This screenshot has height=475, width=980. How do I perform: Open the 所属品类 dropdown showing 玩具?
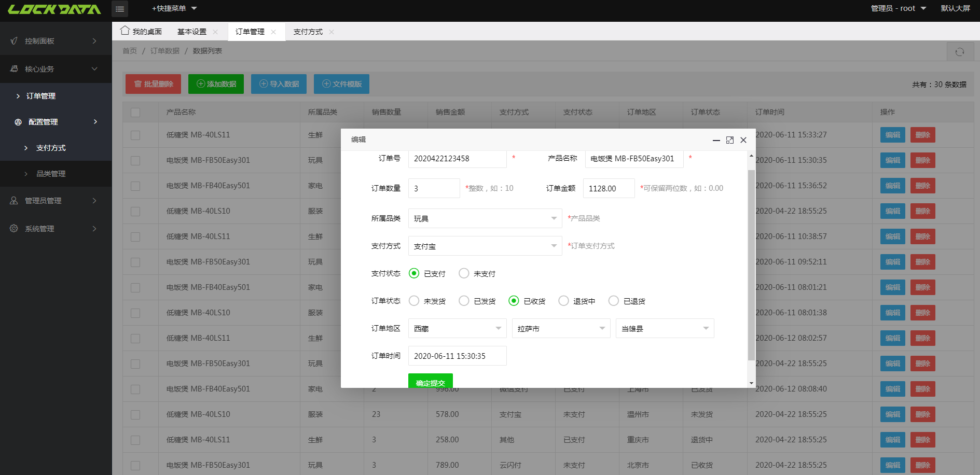pos(485,218)
